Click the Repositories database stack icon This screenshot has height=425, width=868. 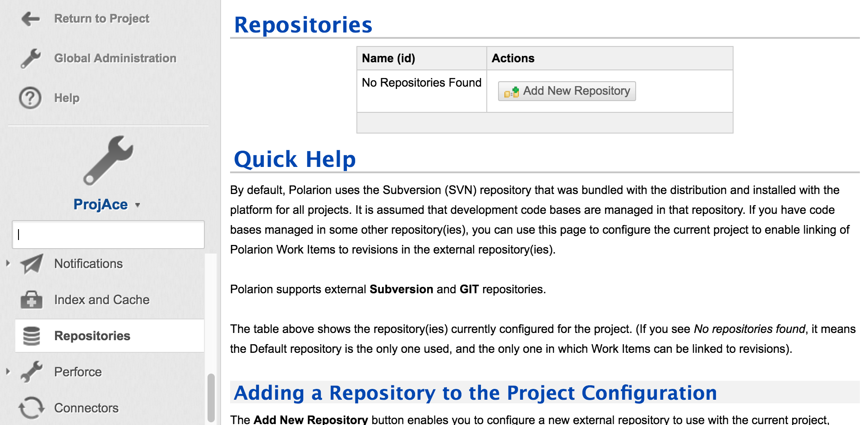(x=32, y=336)
